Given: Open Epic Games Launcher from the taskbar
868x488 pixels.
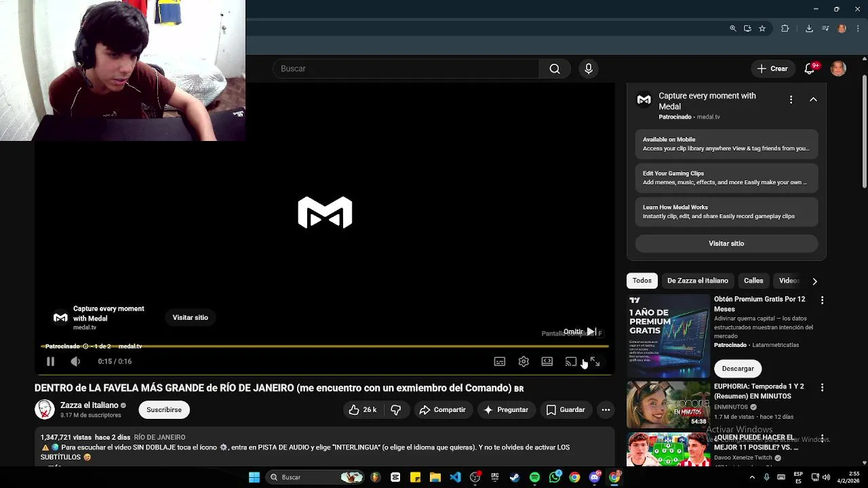Looking at the screenshot, I should point(495,477).
